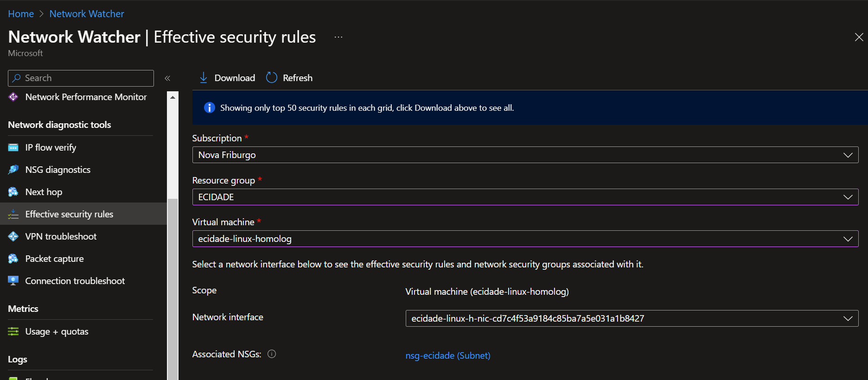Screen dimensions: 868x380
Task: Click the Download button label
Action: (x=235, y=78)
